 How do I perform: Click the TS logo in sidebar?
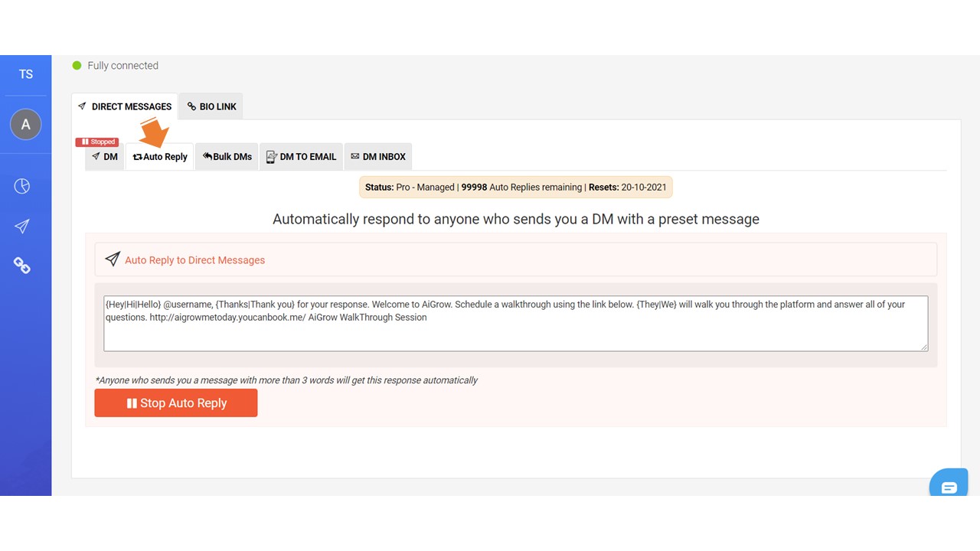click(x=26, y=74)
